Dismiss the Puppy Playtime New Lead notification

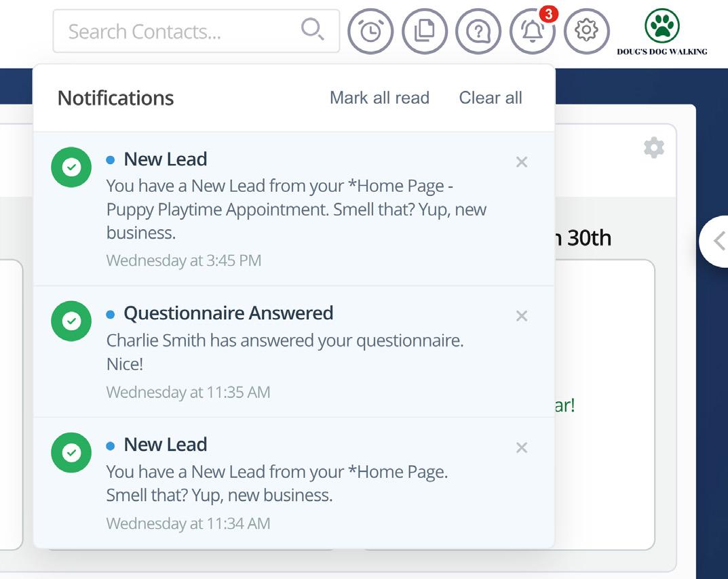pos(522,162)
